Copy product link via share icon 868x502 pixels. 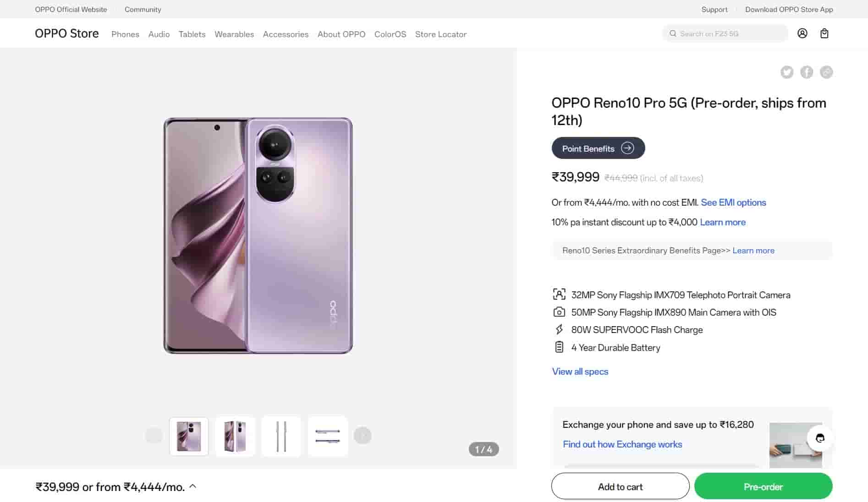coord(826,72)
